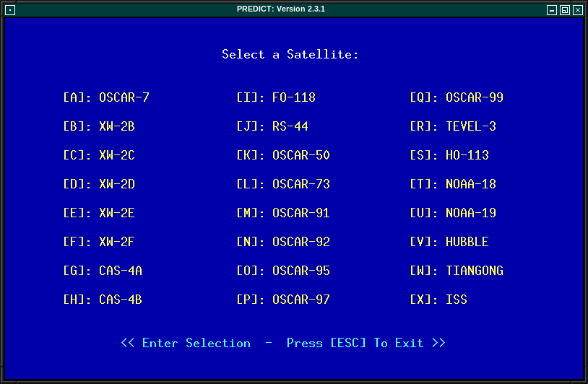Pick the [D]: XW-2D satellite

(x=99, y=184)
